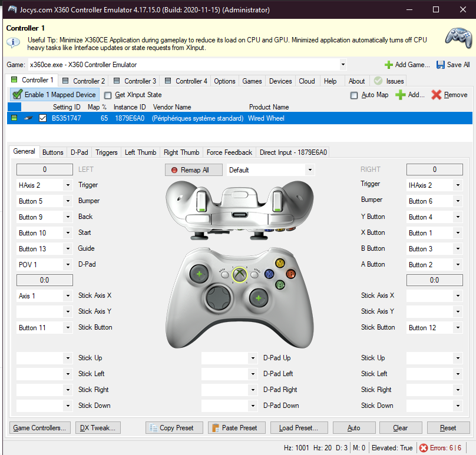Screen dimensions: 476x455
Task: Click the Elevated: True status text
Action: tap(392, 448)
